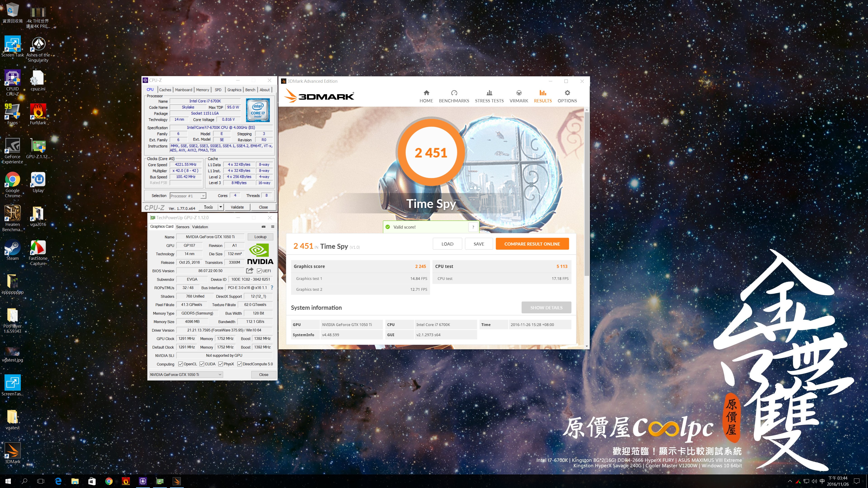
Task: Open the FastStone Capture shortcut
Action: 38,253
